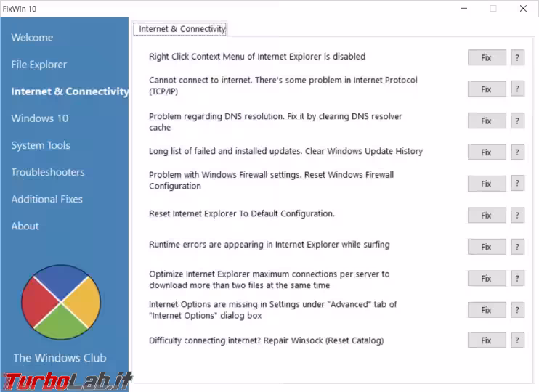
Task: Click 'Reset Internet Explorer To Default Configuration.' text
Action: click(x=242, y=213)
